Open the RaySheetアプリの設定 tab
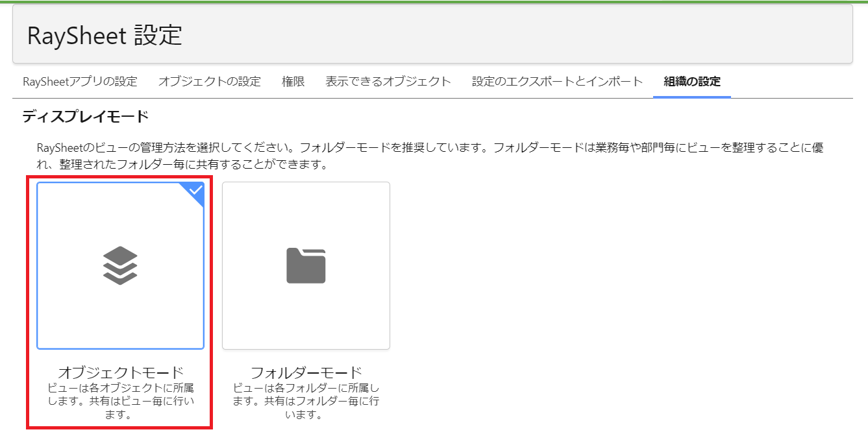 click(80, 82)
